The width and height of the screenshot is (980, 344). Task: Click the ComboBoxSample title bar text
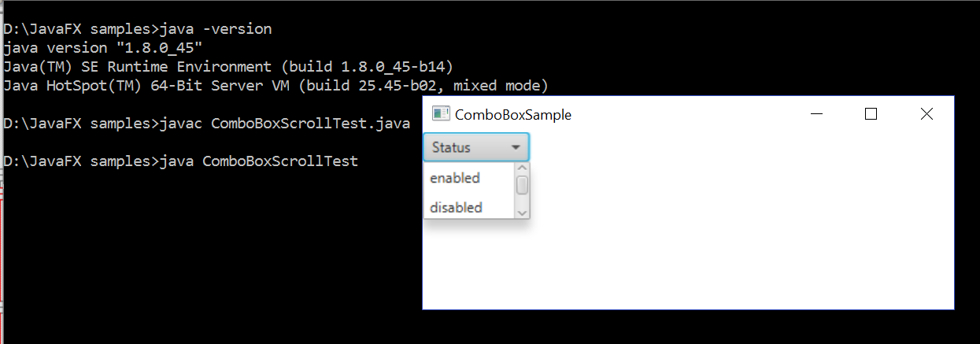pos(513,115)
